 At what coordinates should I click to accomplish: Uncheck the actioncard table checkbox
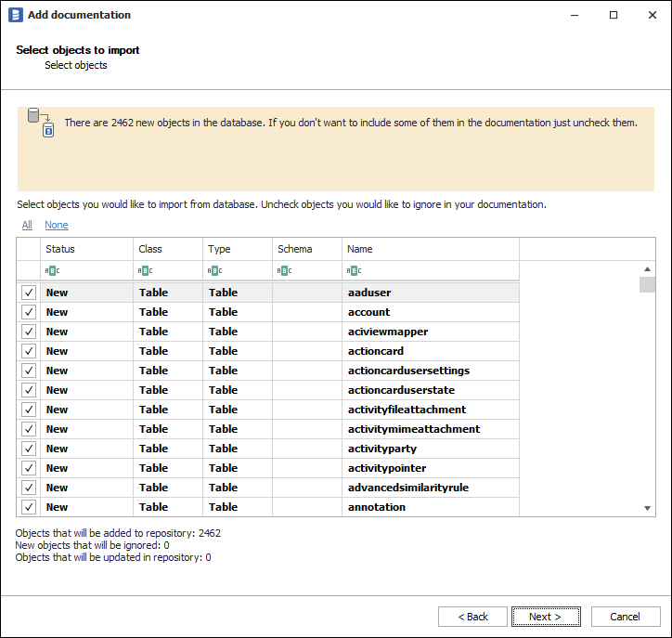coord(29,351)
